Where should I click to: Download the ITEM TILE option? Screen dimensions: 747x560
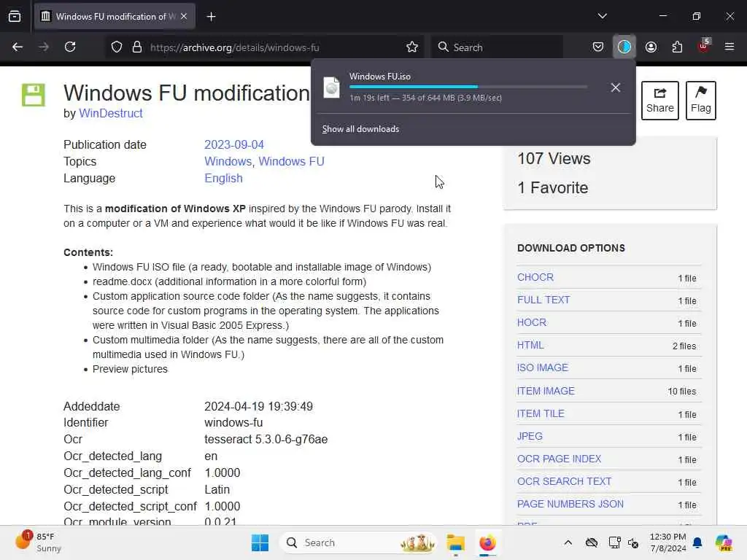(x=541, y=413)
